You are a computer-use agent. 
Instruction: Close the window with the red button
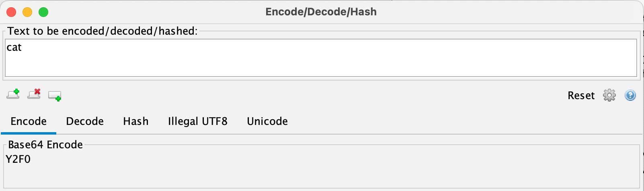coord(11,12)
